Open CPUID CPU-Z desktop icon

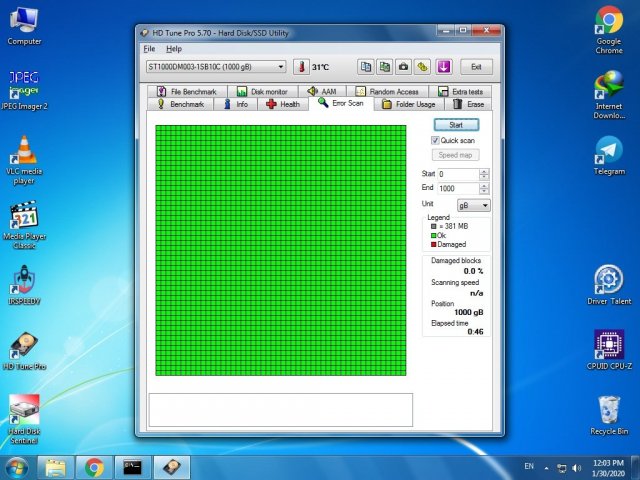pyautogui.click(x=609, y=345)
